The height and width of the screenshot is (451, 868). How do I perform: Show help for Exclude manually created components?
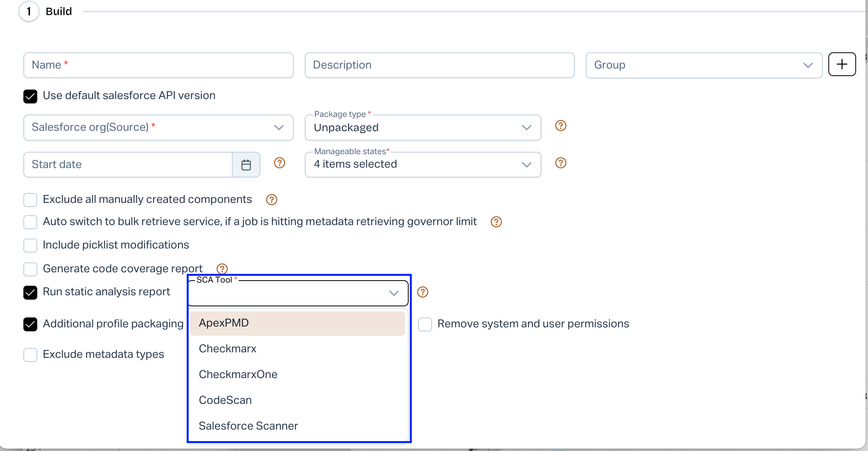(x=271, y=200)
